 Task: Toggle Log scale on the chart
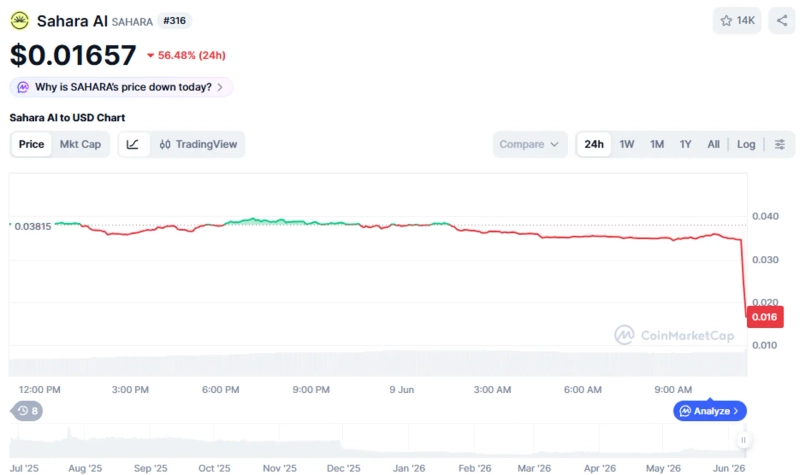click(746, 144)
